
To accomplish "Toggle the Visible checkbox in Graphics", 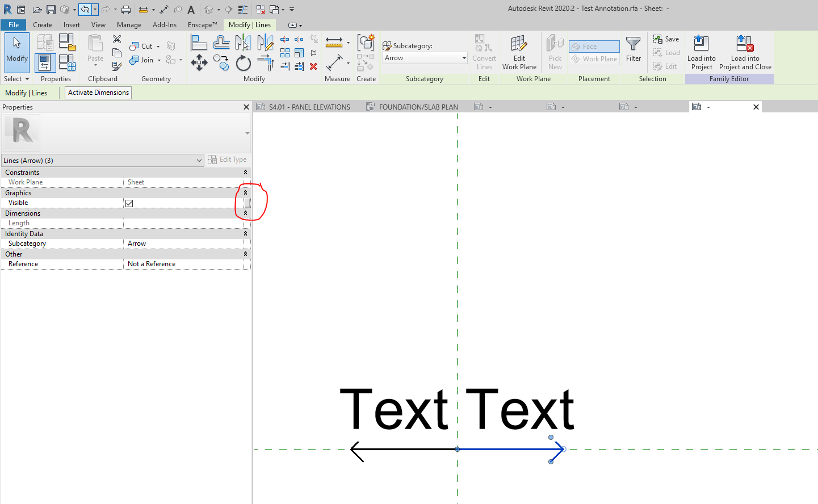I will coord(129,203).
